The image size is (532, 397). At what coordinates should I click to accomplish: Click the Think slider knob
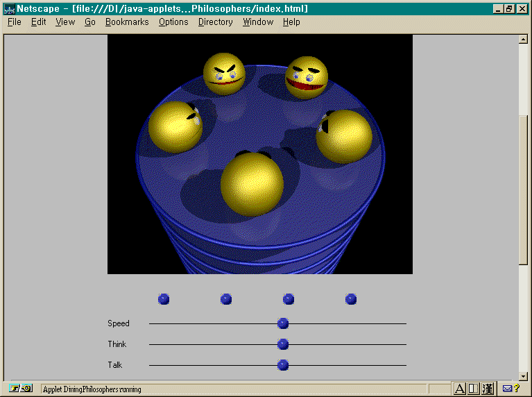click(x=283, y=344)
